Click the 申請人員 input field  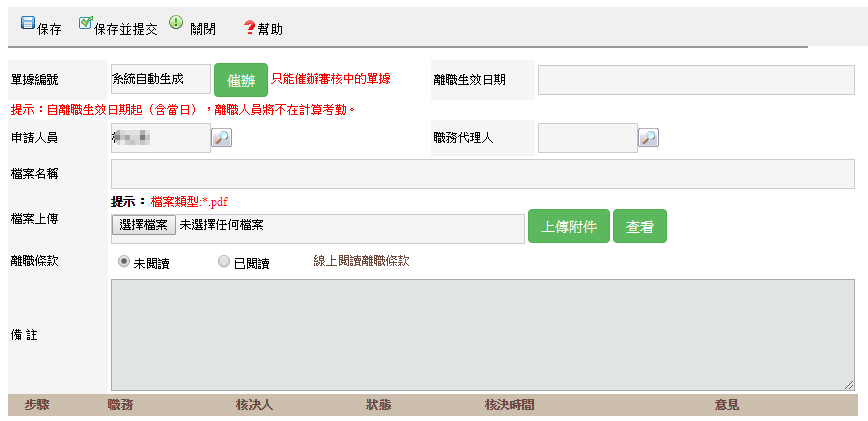point(160,138)
